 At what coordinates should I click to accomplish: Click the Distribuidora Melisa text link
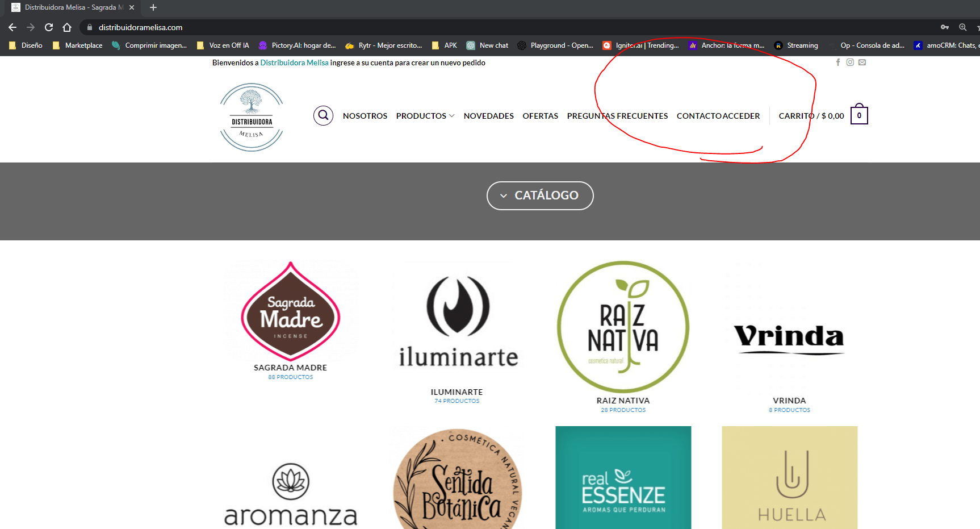[x=294, y=63]
